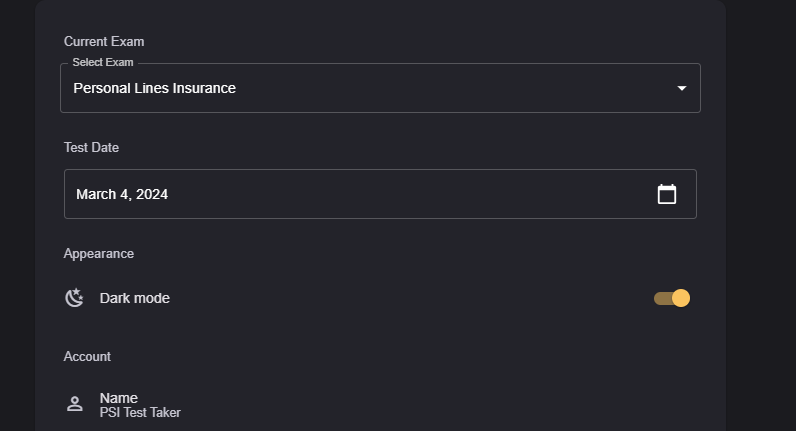Open the Name account row
Viewport: 796px width, 431px height.
[380, 404]
